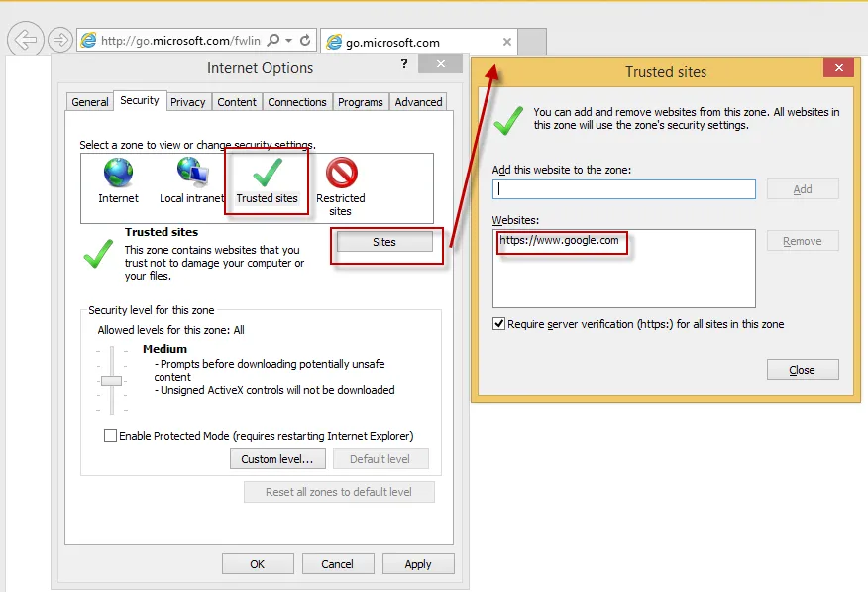
Task: Enable Protected Mode checkbox
Action: coord(110,436)
